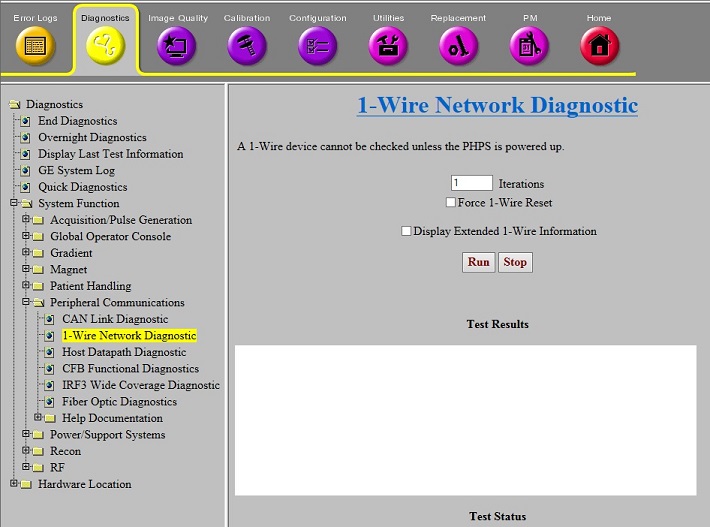Expand the Power/Support Systems node
The image size is (710, 527).
coord(26,435)
